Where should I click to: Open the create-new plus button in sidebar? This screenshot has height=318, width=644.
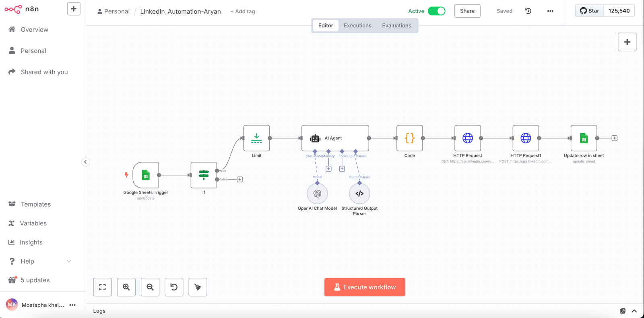[x=74, y=9]
